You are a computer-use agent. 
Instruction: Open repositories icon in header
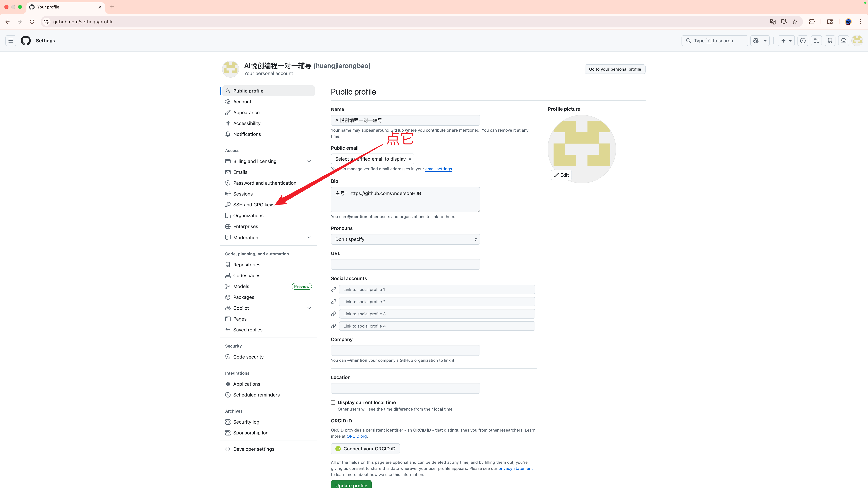(x=830, y=41)
